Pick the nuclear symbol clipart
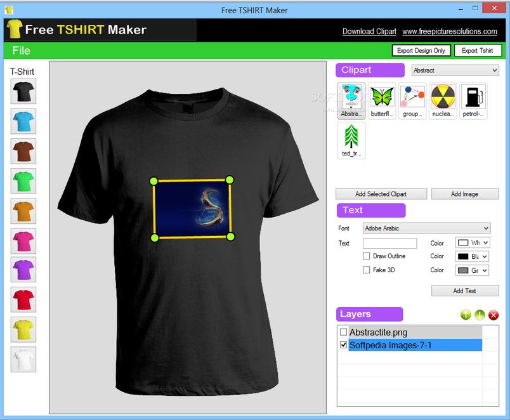 [x=443, y=101]
